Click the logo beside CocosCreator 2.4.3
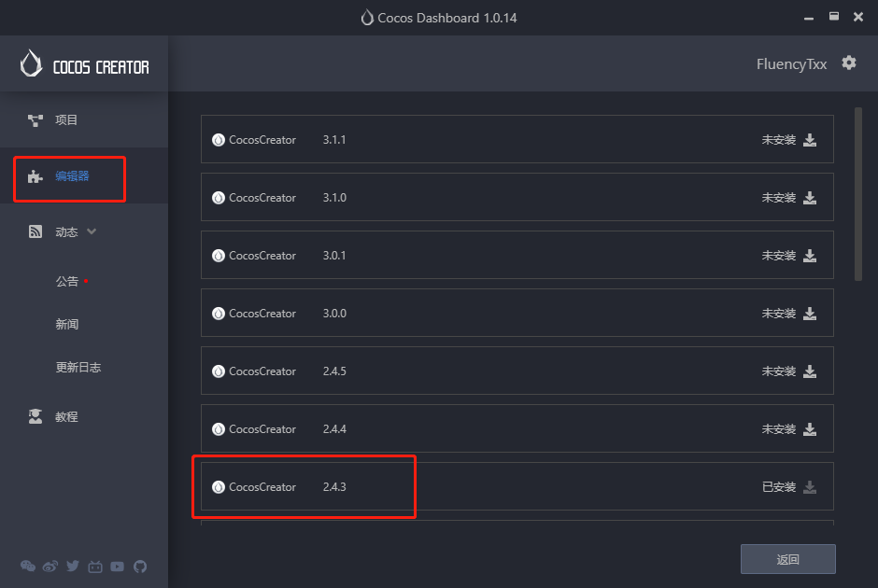This screenshot has height=588, width=878. pyautogui.click(x=219, y=487)
